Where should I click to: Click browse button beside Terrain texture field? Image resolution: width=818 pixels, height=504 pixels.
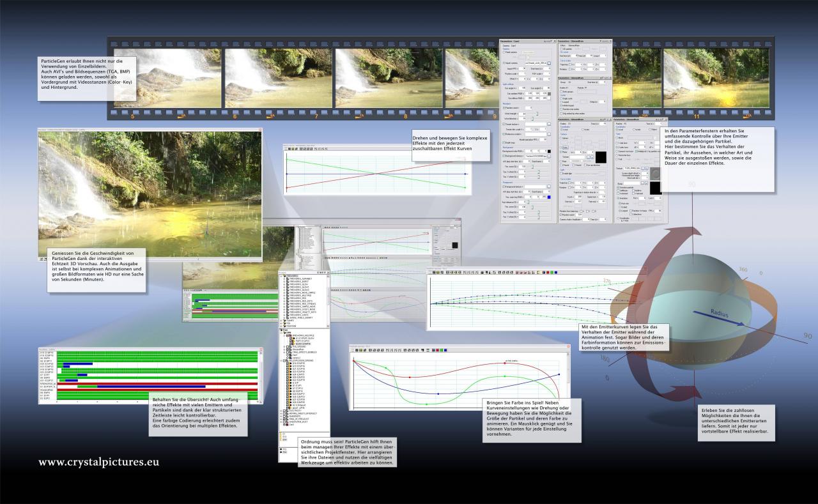tap(549, 124)
